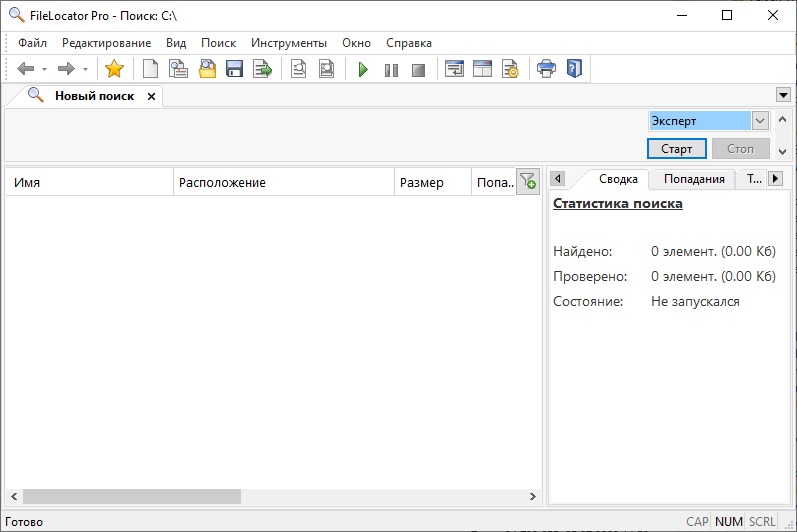Open the Вид menu
The height and width of the screenshot is (532, 797).
pos(176,43)
